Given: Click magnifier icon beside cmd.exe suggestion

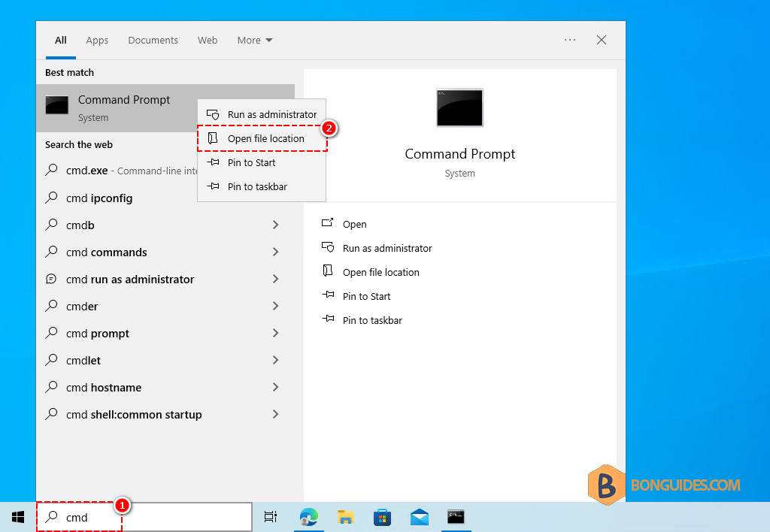Looking at the screenshot, I should tap(51, 170).
